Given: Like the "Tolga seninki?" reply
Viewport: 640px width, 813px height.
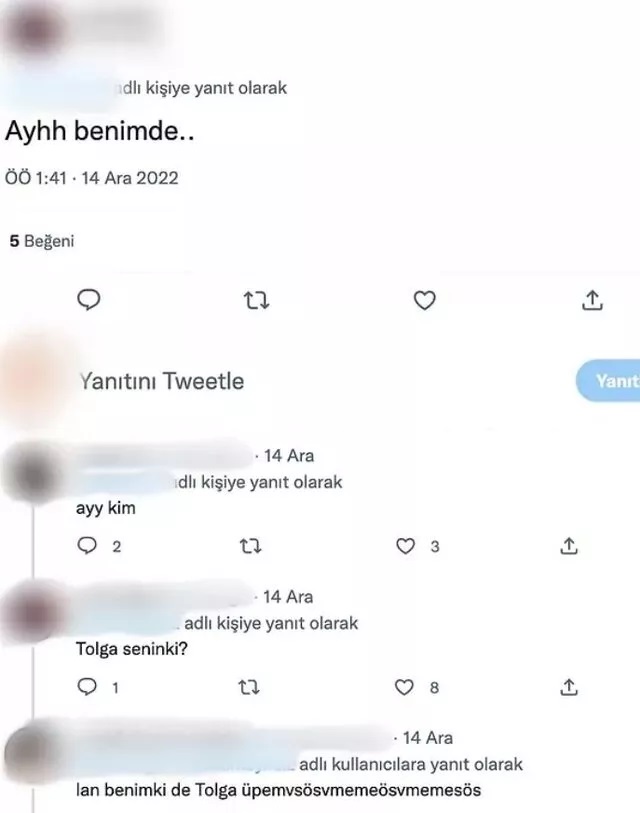Looking at the screenshot, I should pos(404,687).
